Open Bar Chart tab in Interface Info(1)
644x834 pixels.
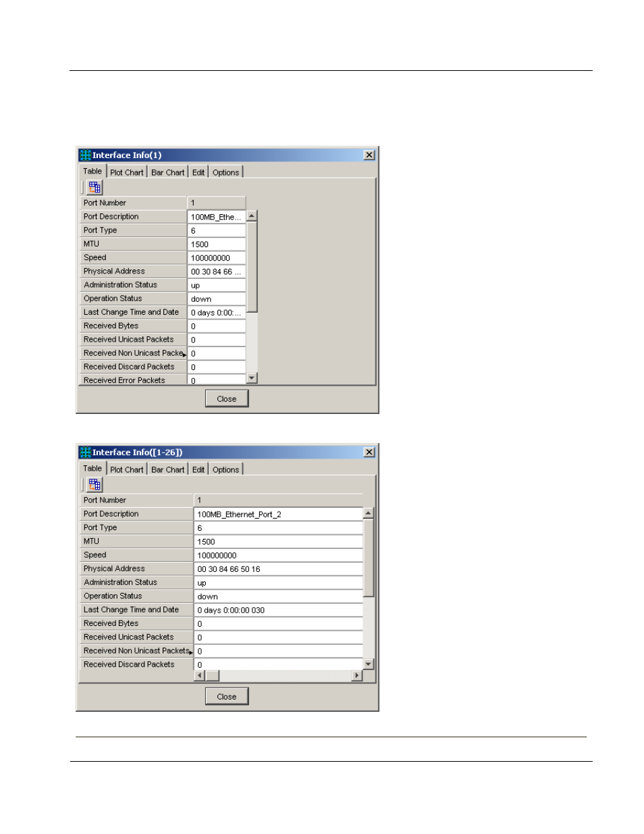pyautogui.click(x=167, y=172)
